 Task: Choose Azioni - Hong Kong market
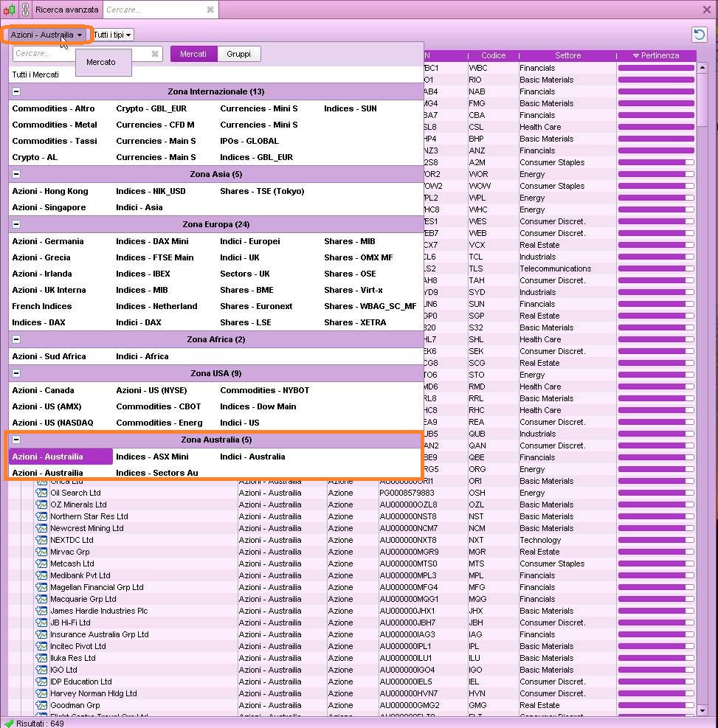(50, 191)
